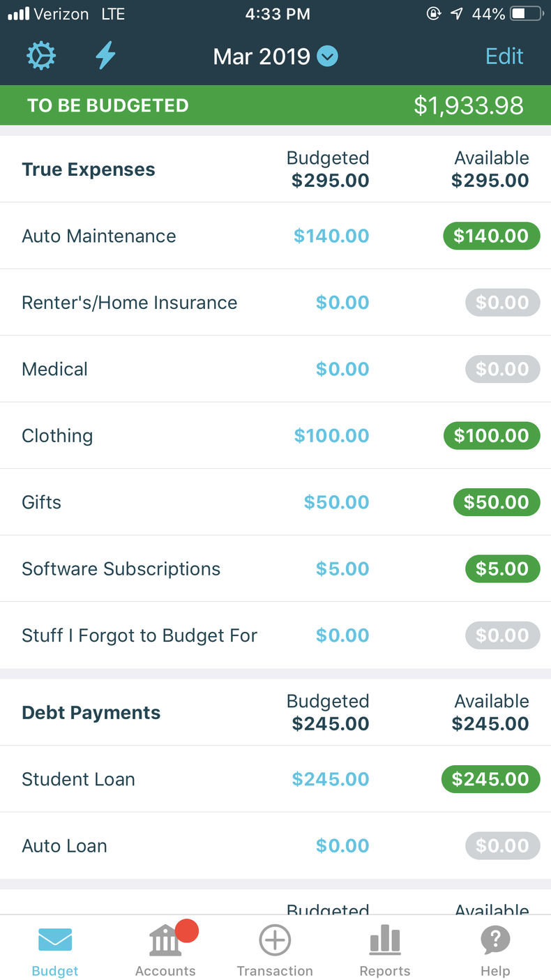Tap the lightning bolt quick budget icon
The image size is (551, 980).
pos(105,56)
